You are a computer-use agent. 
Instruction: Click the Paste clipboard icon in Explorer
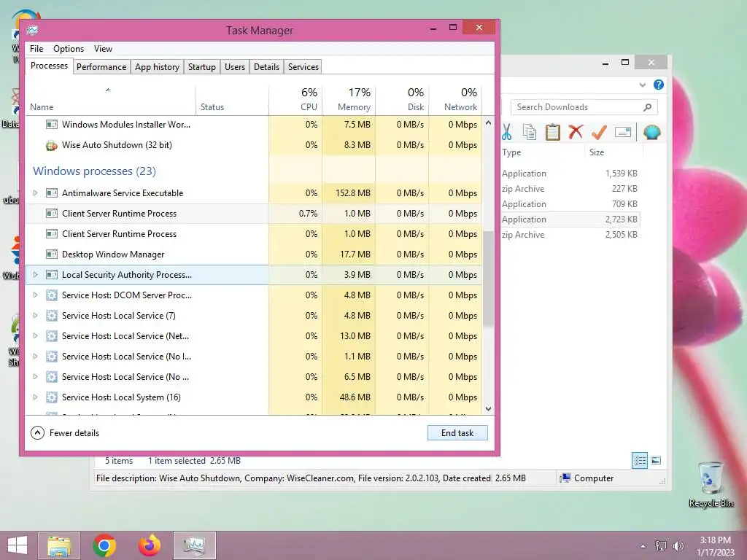553,132
